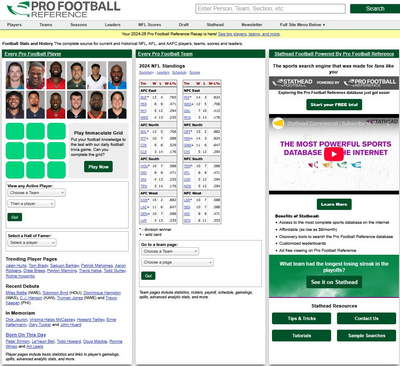This screenshot has width=400, height=366.
Task: Open the Seasons menu
Action: 79,25
